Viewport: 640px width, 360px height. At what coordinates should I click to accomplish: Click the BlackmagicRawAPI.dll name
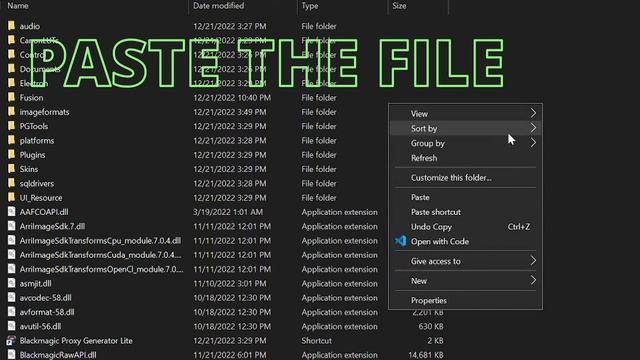(58, 355)
